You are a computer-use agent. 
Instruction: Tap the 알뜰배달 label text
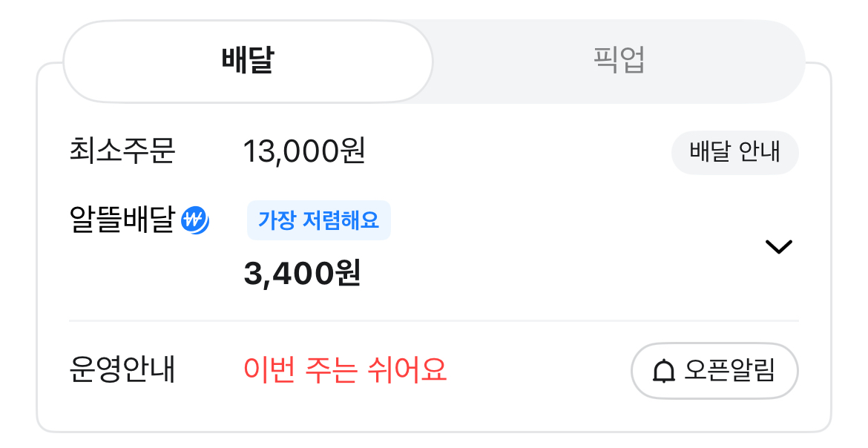point(122,220)
